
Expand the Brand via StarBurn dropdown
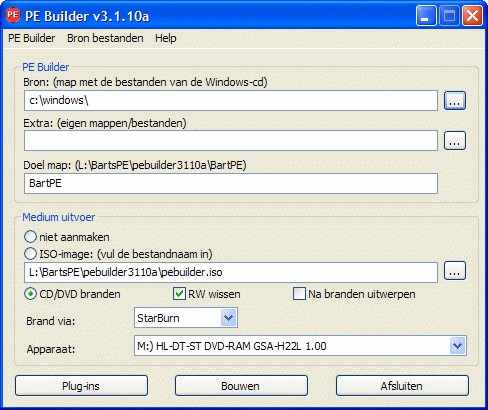pos(229,318)
